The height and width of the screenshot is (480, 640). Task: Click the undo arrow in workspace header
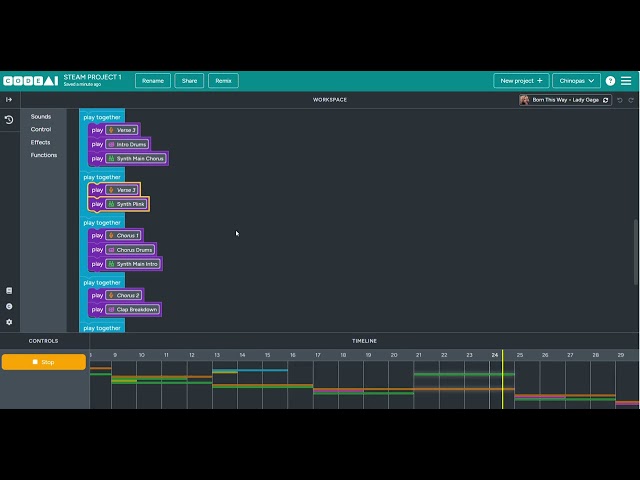[620, 100]
